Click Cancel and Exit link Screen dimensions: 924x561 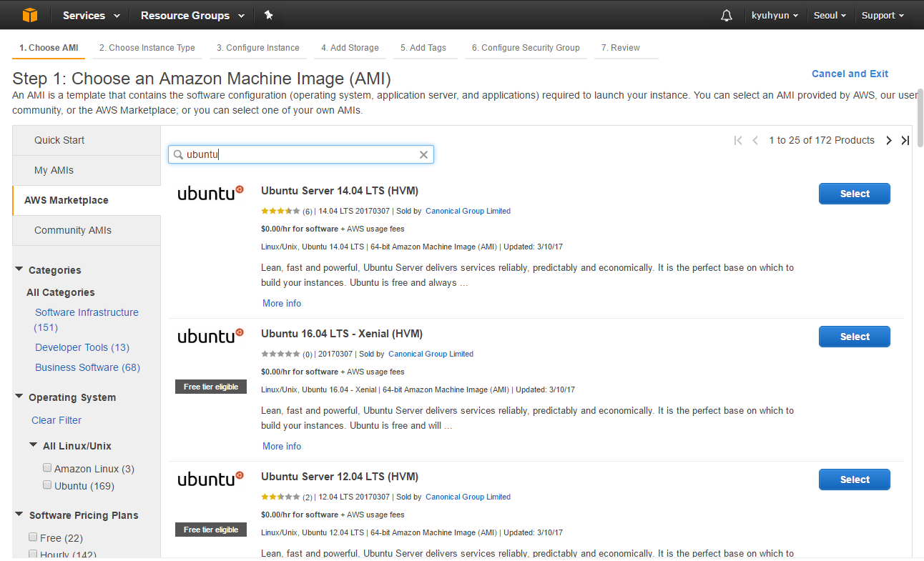pyautogui.click(x=850, y=74)
